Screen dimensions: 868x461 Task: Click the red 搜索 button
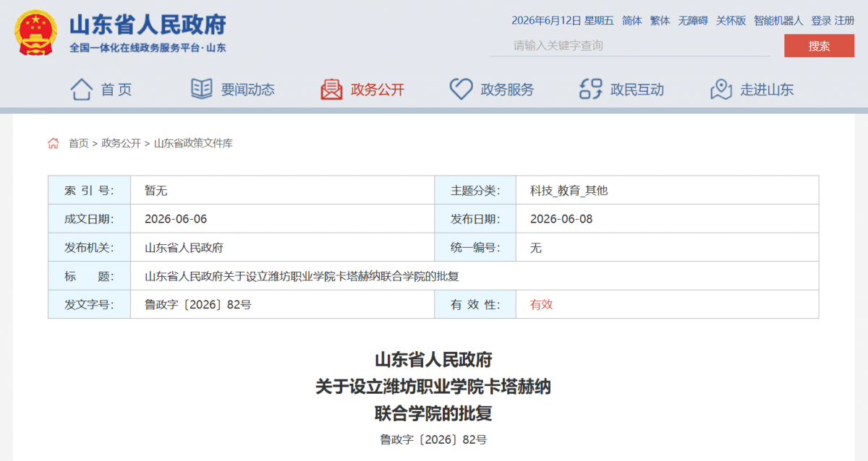820,46
